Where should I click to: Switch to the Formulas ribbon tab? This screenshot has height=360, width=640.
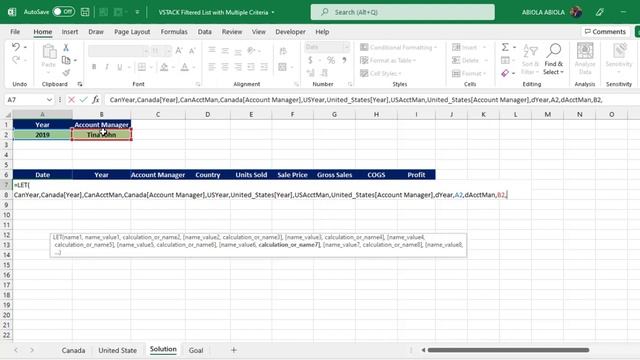coord(174,32)
